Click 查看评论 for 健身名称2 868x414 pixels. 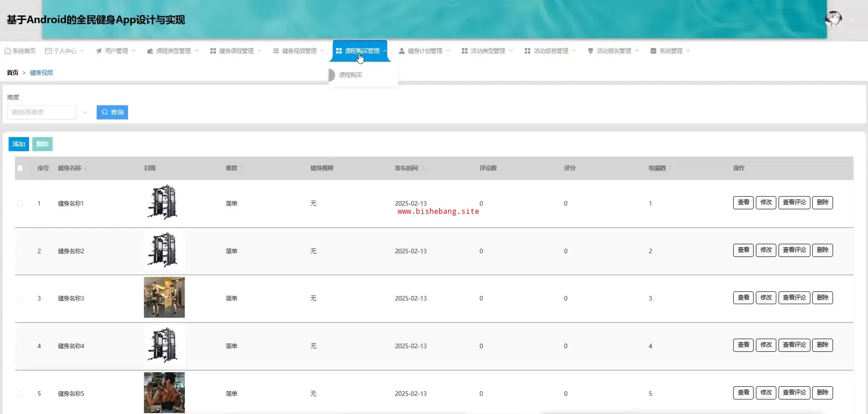click(x=794, y=250)
